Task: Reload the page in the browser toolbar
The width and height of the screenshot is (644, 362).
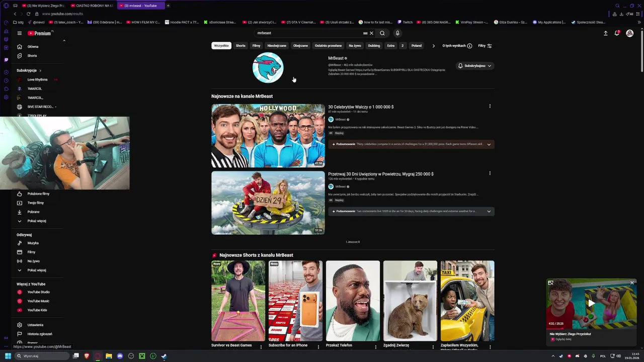Action: pos(28,14)
